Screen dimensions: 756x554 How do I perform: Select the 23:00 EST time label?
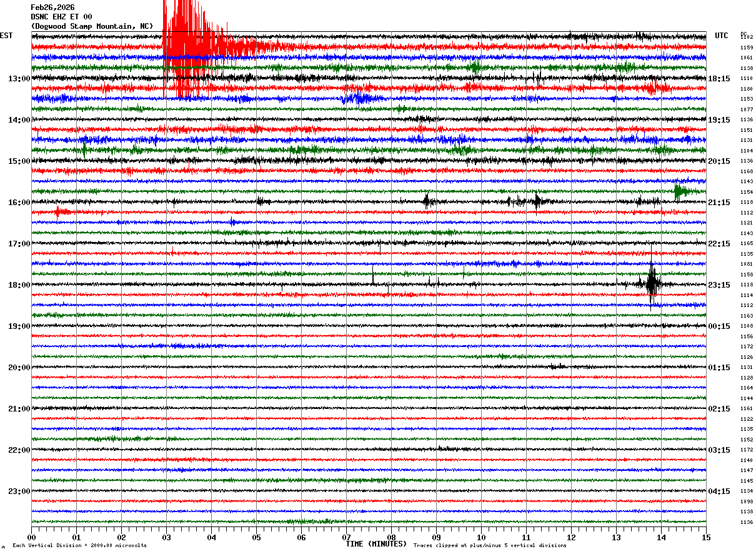(19, 491)
